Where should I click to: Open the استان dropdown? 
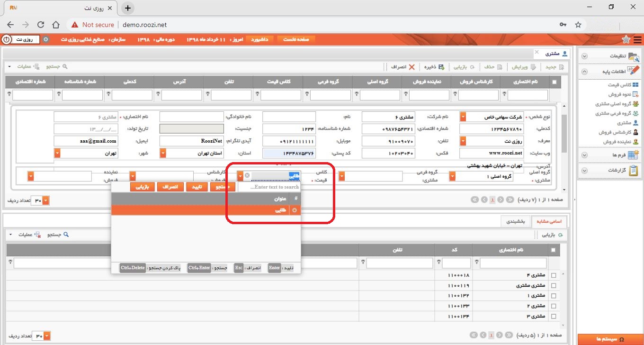coord(162,154)
